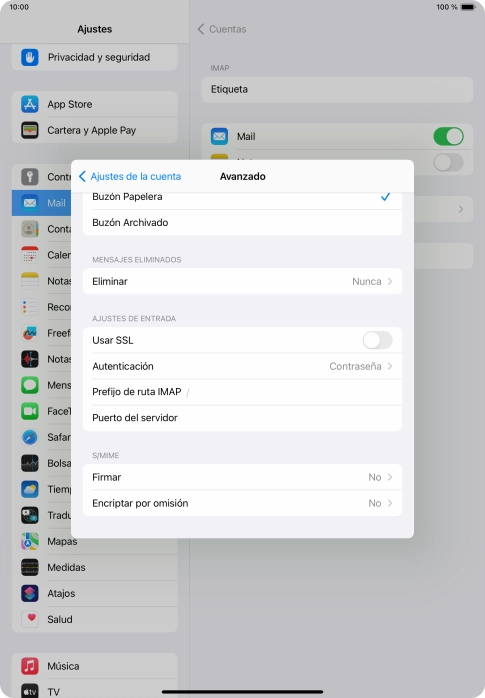Open App Store settings icon
The image size is (485, 698).
click(30, 104)
